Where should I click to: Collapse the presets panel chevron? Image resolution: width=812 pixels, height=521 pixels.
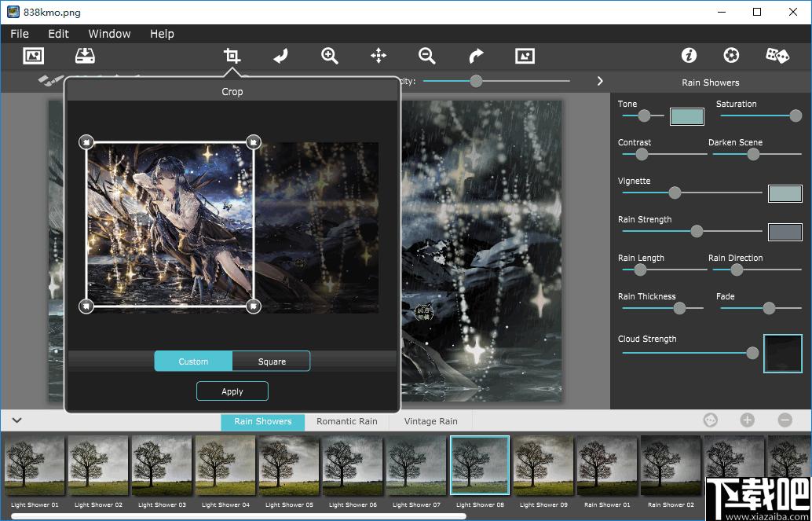17,420
